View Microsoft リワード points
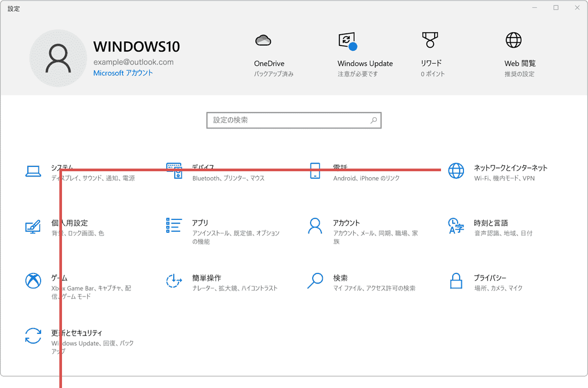The width and height of the screenshot is (588, 388). tap(429, 51)
